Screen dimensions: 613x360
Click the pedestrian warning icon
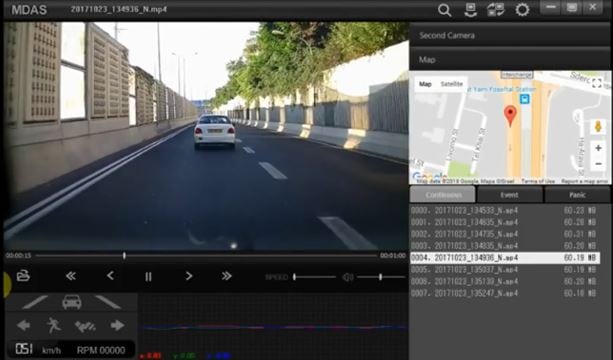click(x=54, y=325)
